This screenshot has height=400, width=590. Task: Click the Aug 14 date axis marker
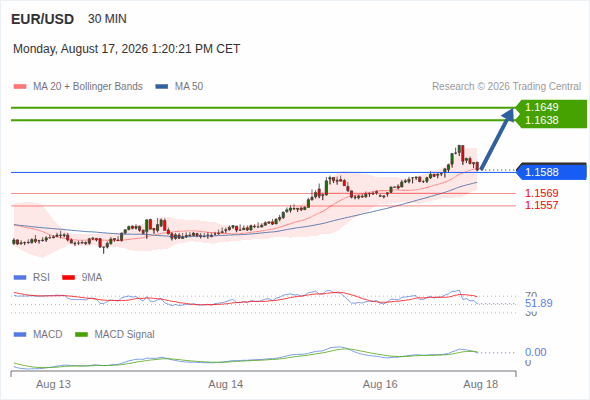point(226,385)
